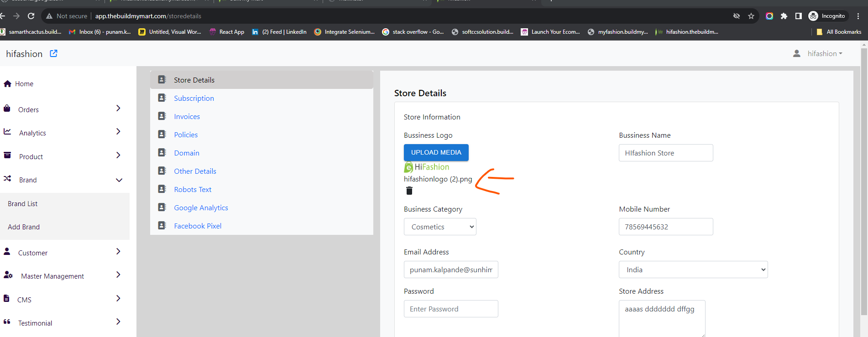Click the Product box icon

coord(7,155)
